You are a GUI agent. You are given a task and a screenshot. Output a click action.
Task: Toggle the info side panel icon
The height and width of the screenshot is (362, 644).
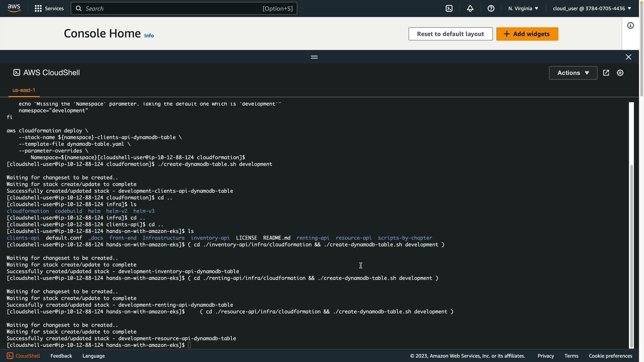(630, 26)
